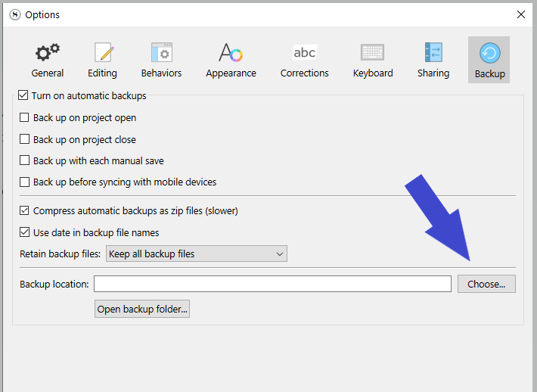Enable Back up on project open
Viewport: 537px width, 392px height.
25,118
